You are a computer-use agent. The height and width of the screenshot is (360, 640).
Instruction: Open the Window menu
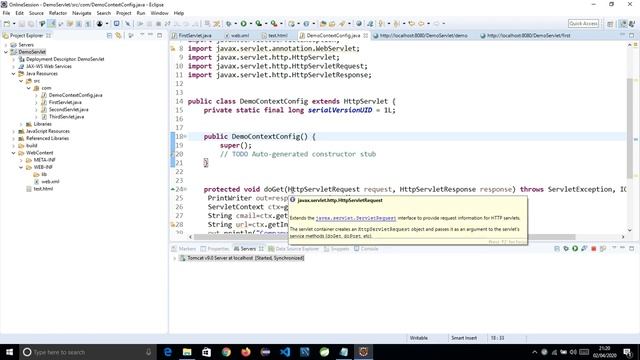click(159, 13)
